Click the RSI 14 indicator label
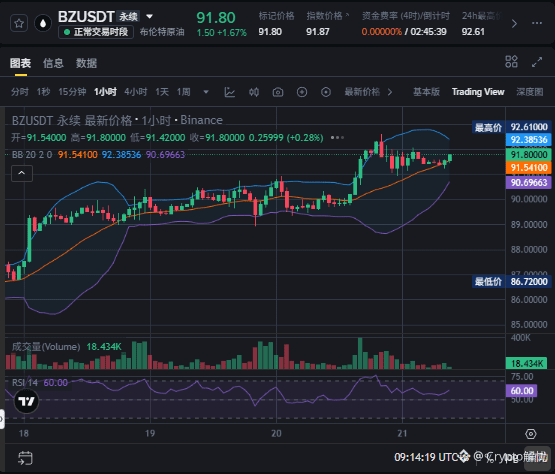The width and height of the screenshot is (555, 474). point(24,383)
